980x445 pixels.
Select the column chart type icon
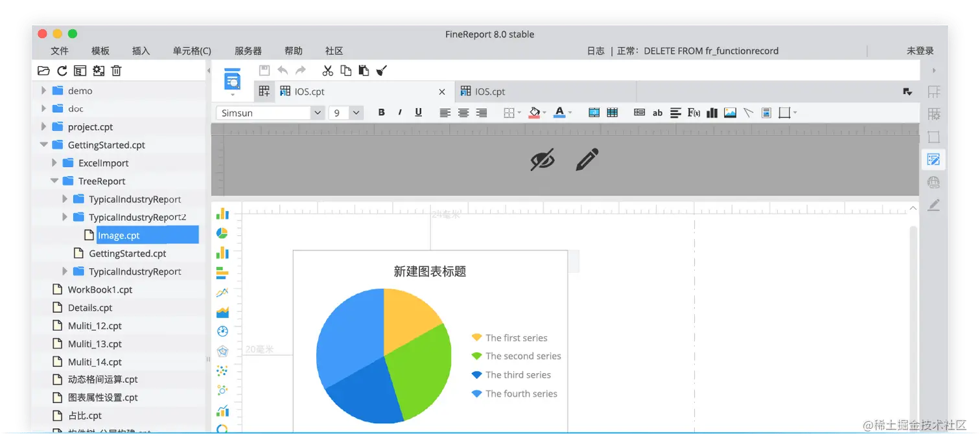[x=222, y=214]
